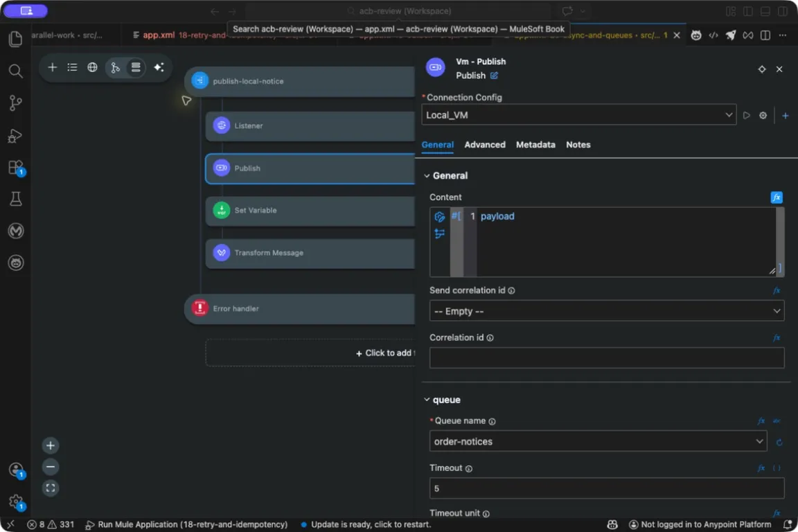Select the Transform Message component
The height and width of the screenshot is (532, 798).
click(310, 253)
